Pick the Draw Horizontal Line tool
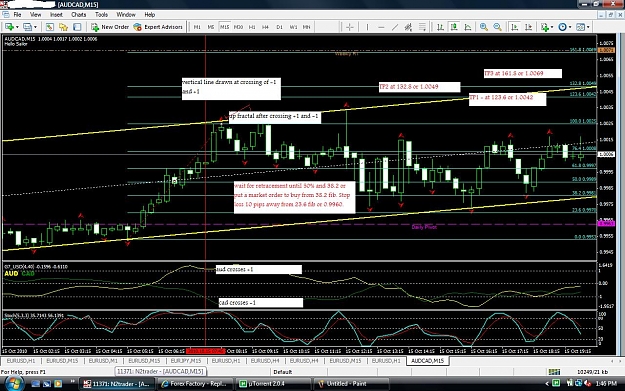Screen dimensions: 625x391 (381, 27)
